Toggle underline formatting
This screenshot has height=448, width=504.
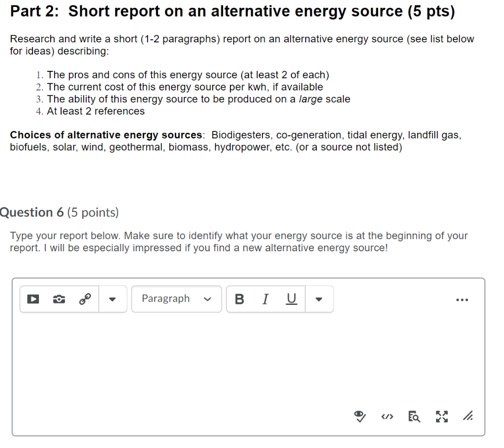click(x=290, y=299)
